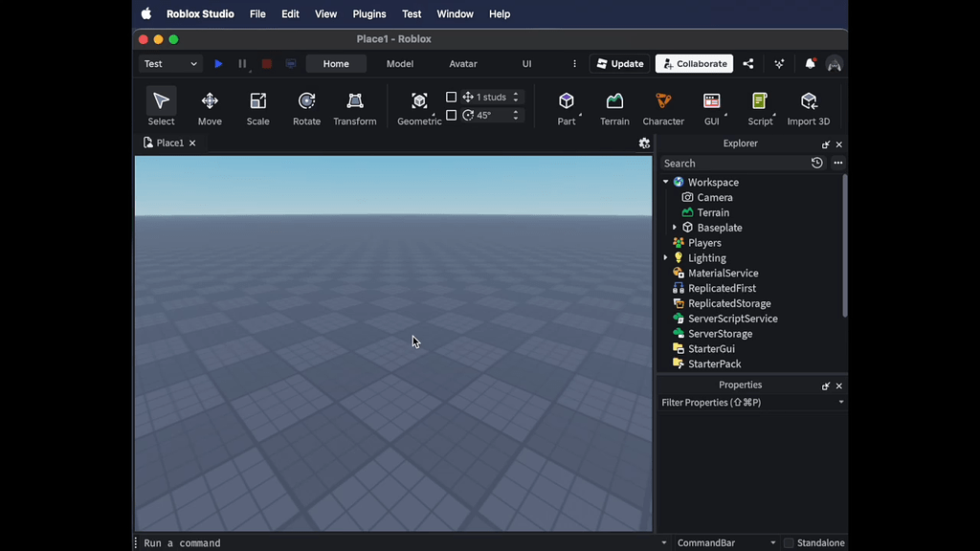Screen dimensions: 980x551
Task: Click the Import 3D tool
Action: point(808,105)
